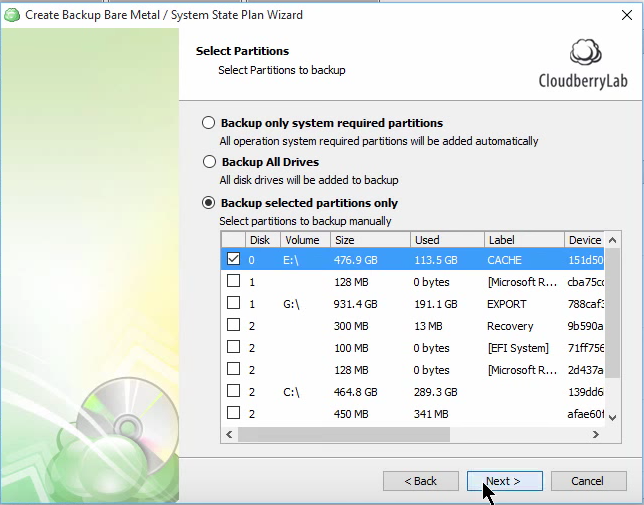Sort by the Volume column header
Image resolution: width=644 pixels, height=505 pixels.
(306, 240)
